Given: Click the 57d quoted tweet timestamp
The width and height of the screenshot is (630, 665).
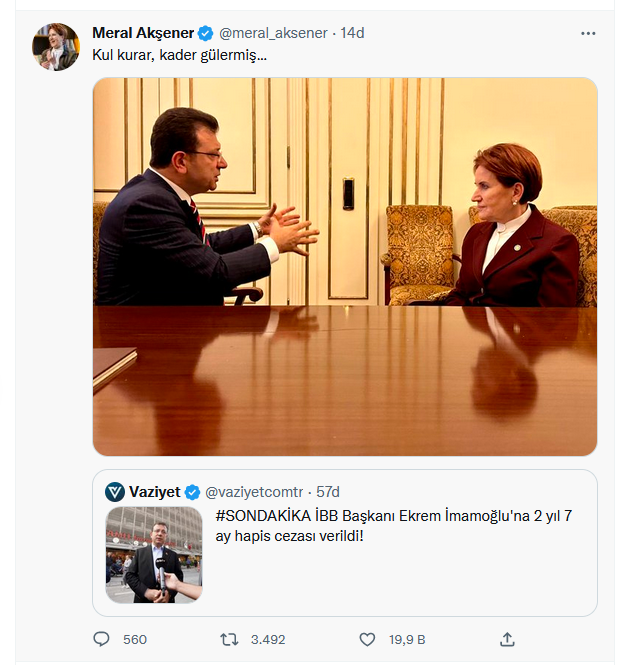Looking at the screenshot, I should tap(328, 492).
